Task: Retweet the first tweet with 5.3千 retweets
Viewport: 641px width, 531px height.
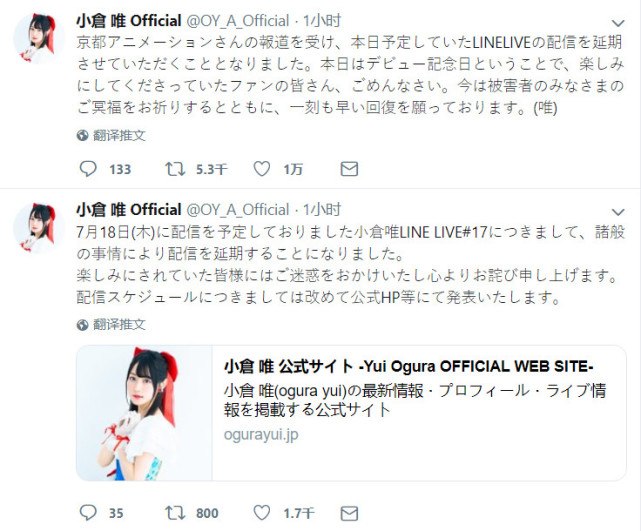Action: pyautogui.click(x=175, y=169)
